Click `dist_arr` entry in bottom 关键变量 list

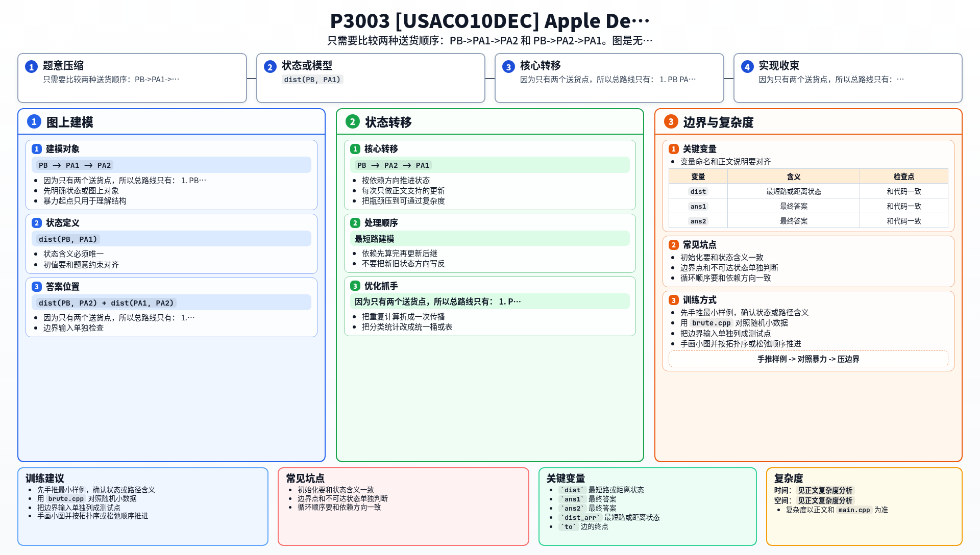point(609,517)
